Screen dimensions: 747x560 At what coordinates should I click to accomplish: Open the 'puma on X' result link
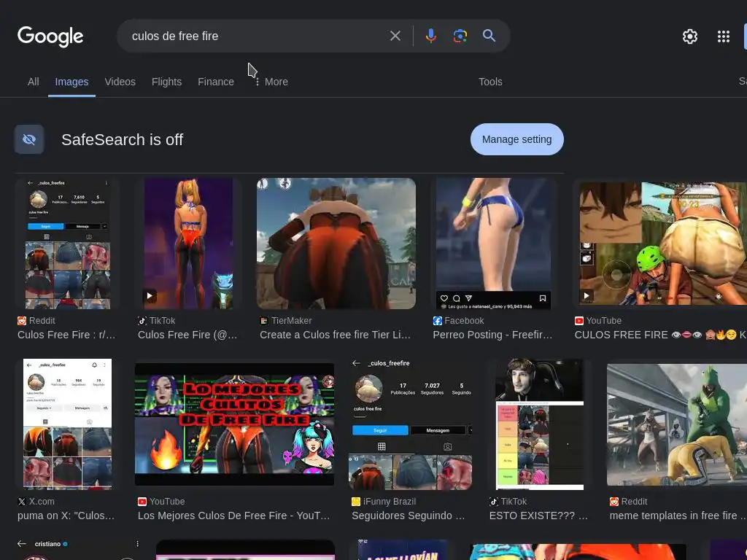(x=66, y=516)
